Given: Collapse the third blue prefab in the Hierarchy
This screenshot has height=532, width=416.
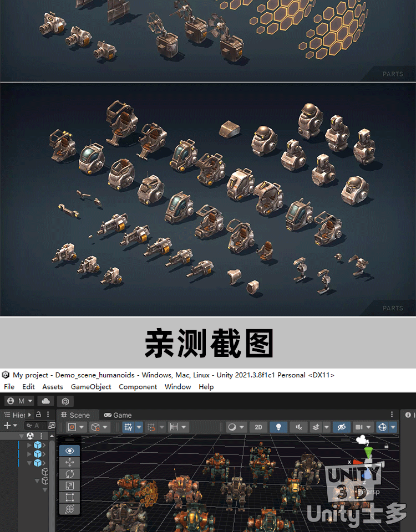Looking at the screenshot, I should click(29, 463).
